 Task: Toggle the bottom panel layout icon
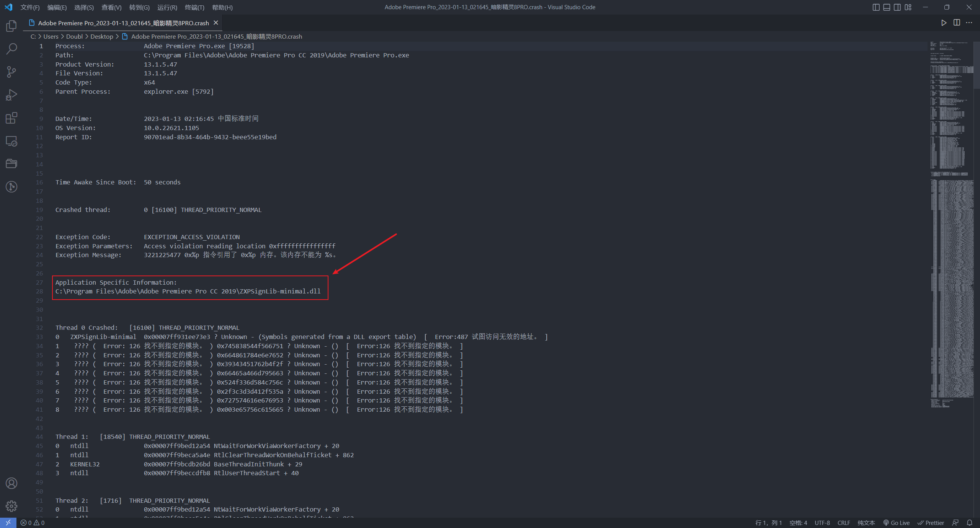887,7
